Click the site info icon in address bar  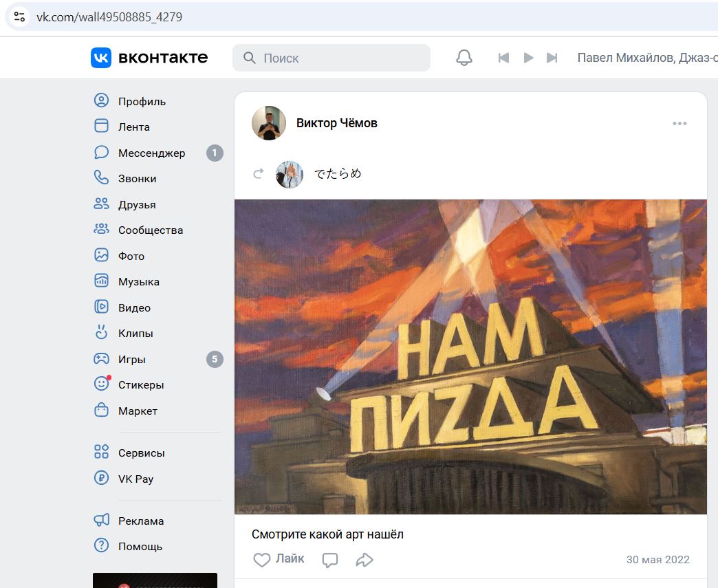[x=19, y=17]
